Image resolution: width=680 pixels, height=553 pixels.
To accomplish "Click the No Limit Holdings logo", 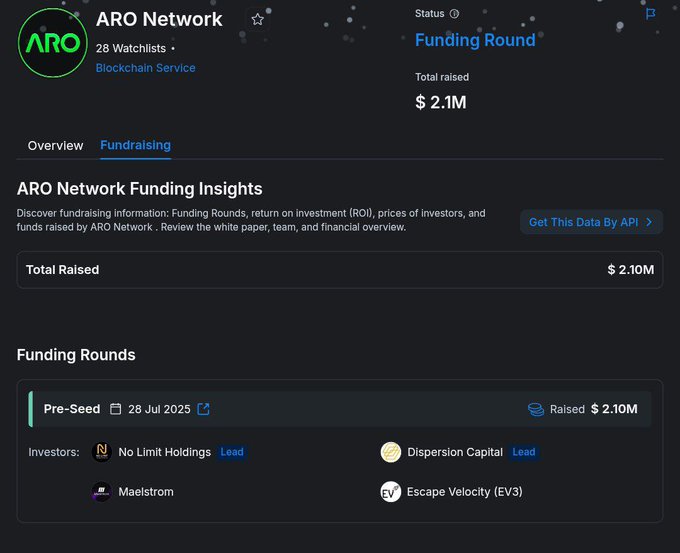I will 102,452.
